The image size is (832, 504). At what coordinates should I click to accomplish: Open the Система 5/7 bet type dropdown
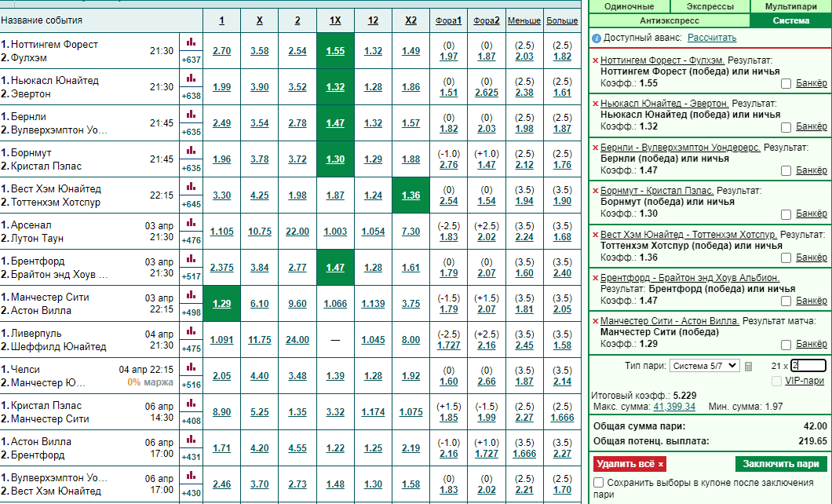click(x=704, y=366)
